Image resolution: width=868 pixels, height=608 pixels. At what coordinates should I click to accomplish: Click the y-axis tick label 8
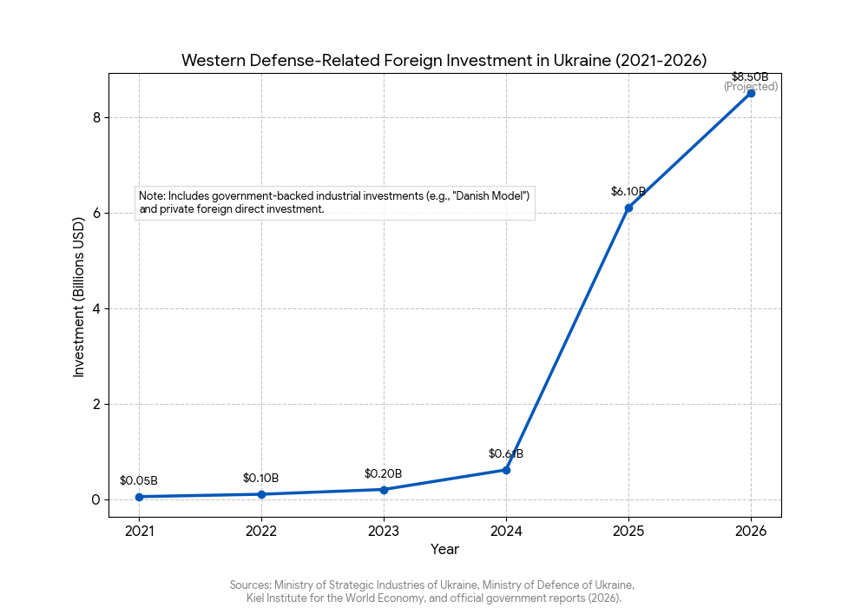(x=96, y=118)
